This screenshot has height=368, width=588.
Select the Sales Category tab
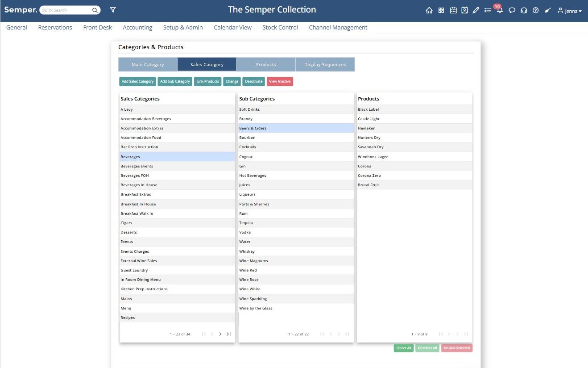(x=207, y=64)
